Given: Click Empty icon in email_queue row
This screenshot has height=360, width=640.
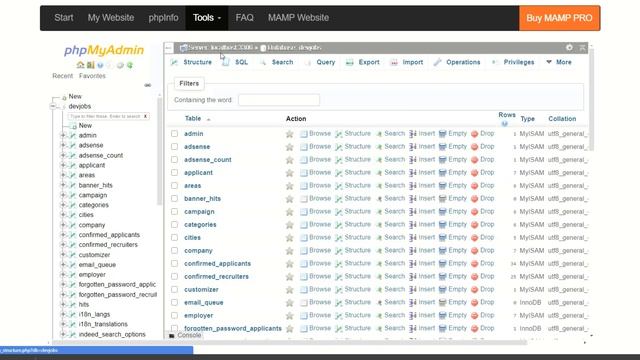Looking at the screenshot, I should [442, 302].
